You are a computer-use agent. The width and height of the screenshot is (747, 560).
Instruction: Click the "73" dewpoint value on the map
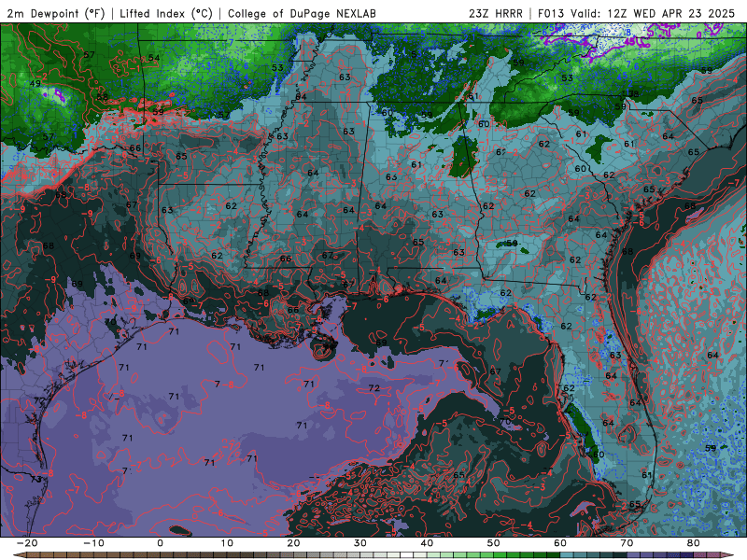(x=36, y=479)
